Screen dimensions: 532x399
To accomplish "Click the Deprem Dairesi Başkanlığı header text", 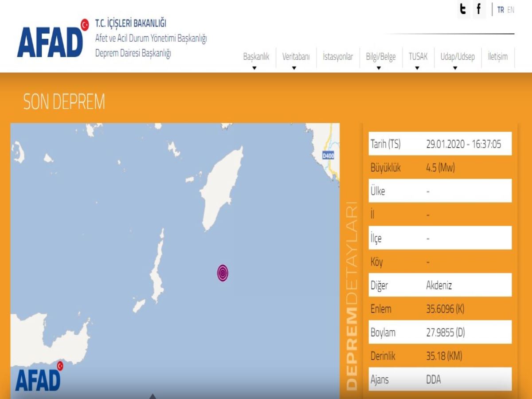I will point(133,53).
